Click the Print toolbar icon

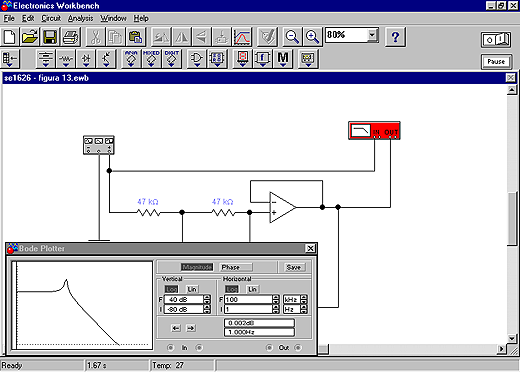[x=71, y=37]
